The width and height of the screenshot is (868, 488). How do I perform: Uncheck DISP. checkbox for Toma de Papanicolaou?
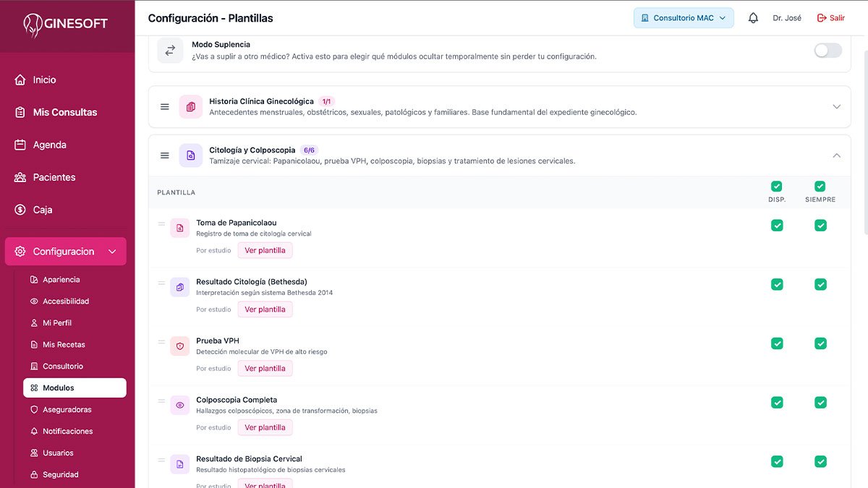[x=777, y=226]
